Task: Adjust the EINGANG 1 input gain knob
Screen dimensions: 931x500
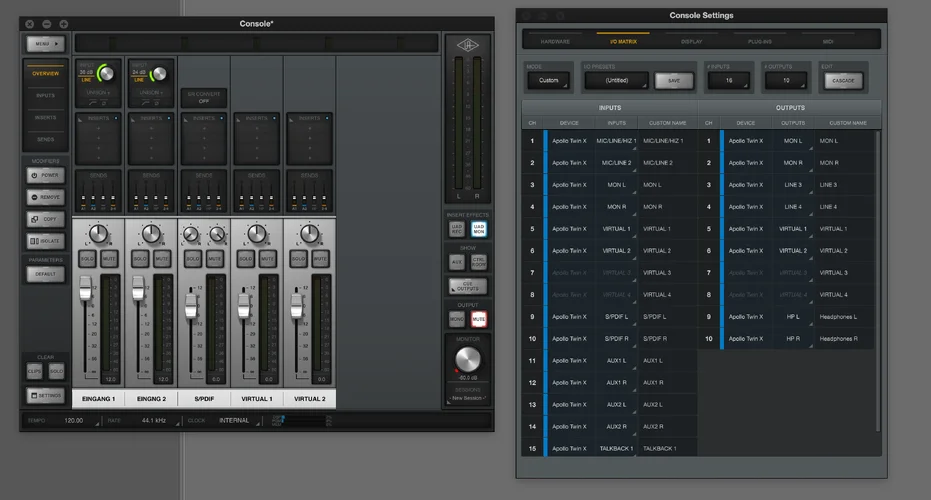Action: (105, 73)
